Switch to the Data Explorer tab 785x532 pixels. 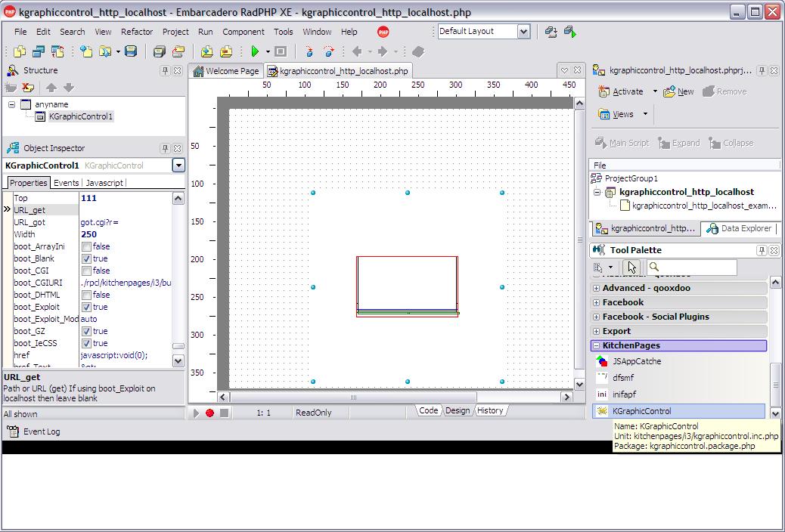(x=740, y=229)
